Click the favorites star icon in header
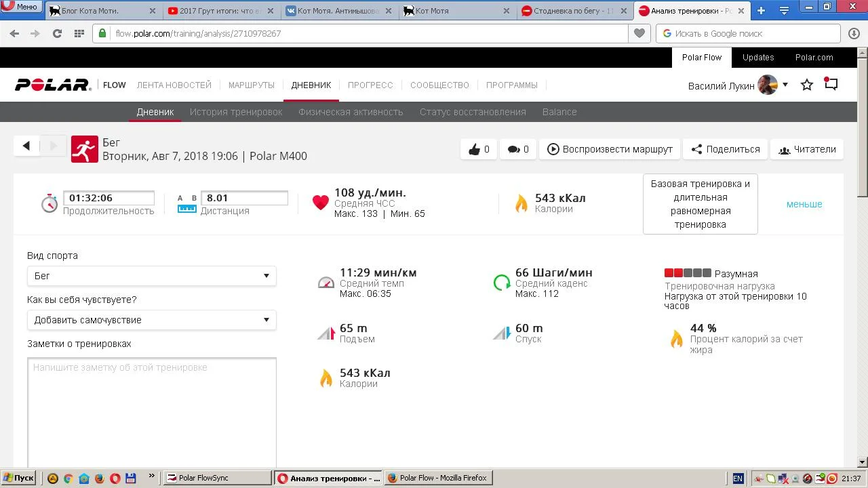This screenshot has width=868, height=488. point(806,85)
